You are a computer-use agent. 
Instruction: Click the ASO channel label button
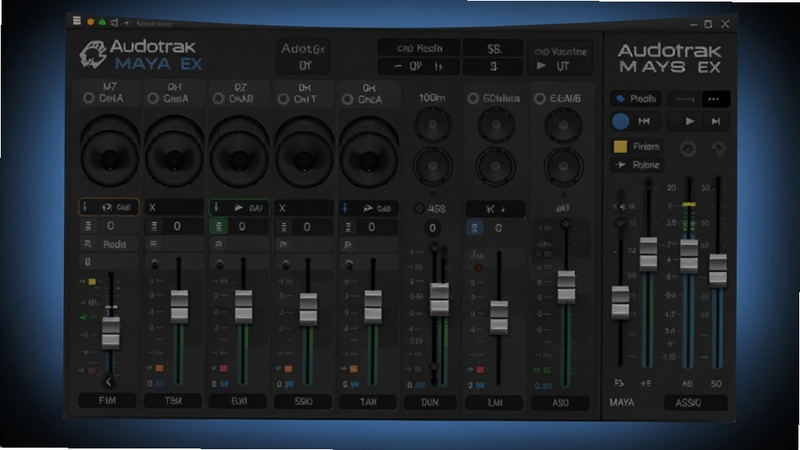tap(560, 403)
